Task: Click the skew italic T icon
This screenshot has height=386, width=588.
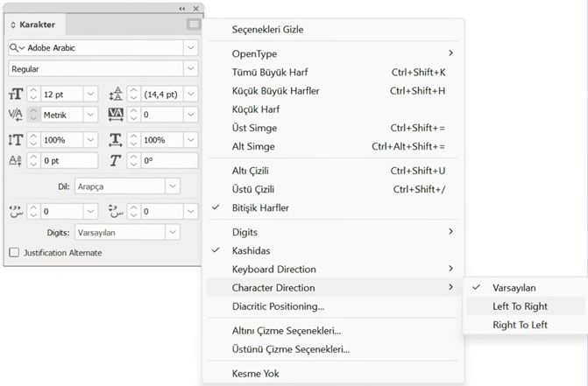Action: pos(115,161)
